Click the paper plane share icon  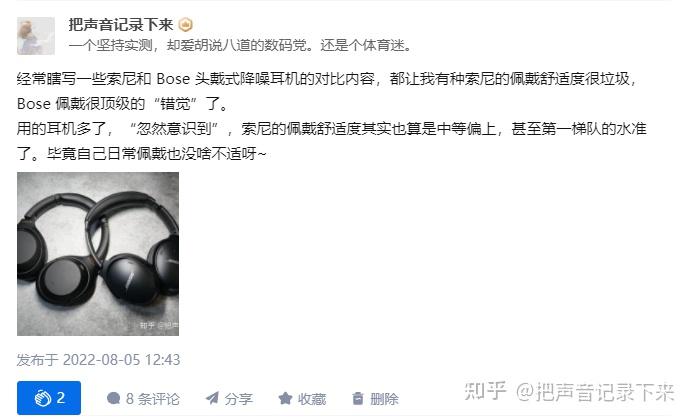point(212,398)
